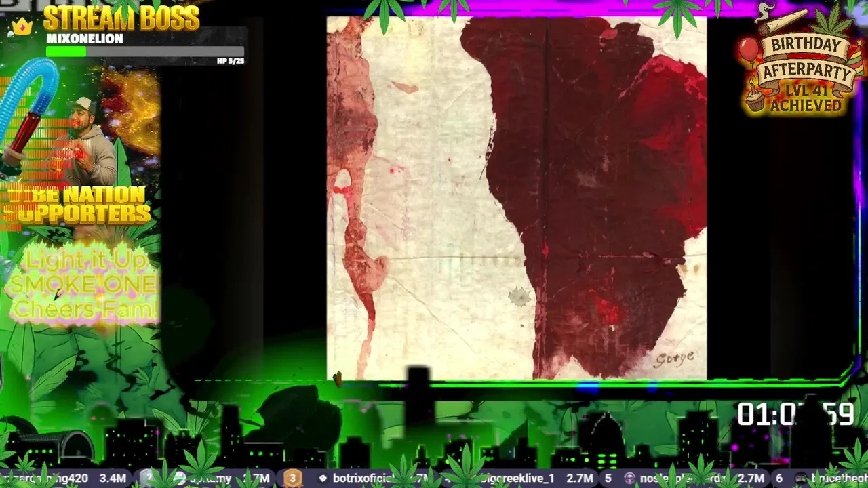Click the rank 5 number in ticker
Screen dimensions: 868x488
(x=608, y=479)
